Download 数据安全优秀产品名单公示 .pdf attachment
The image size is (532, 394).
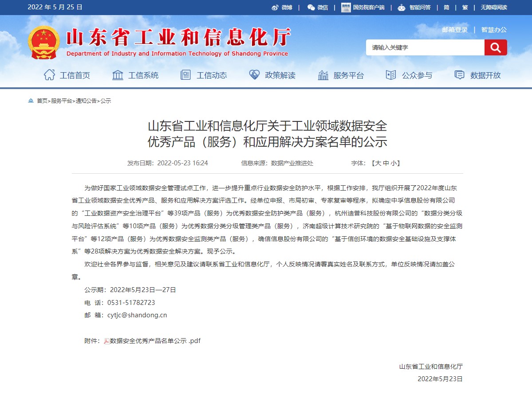click(x=155, y=341)
